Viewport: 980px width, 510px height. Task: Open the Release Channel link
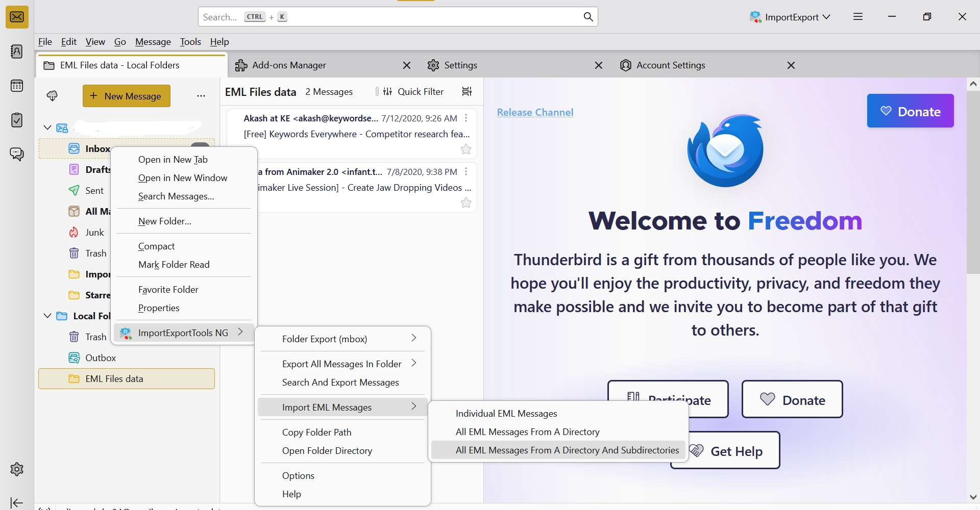pos(535,112)
